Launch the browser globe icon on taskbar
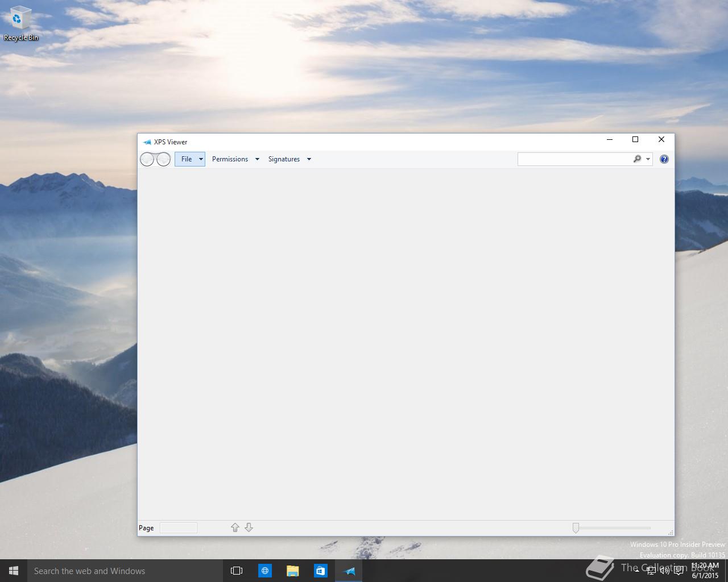 tap(265, 571)
